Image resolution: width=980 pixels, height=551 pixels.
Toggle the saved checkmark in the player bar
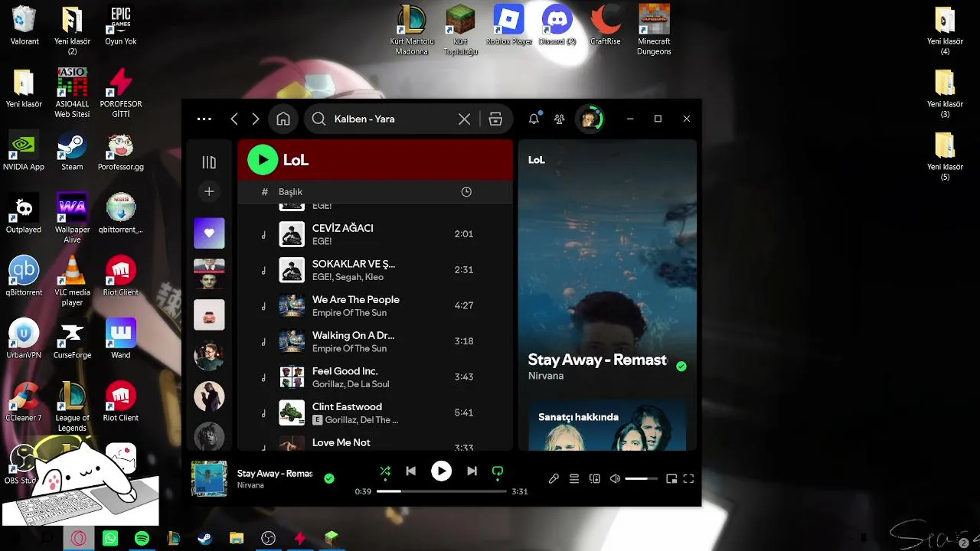coord(329,478)
